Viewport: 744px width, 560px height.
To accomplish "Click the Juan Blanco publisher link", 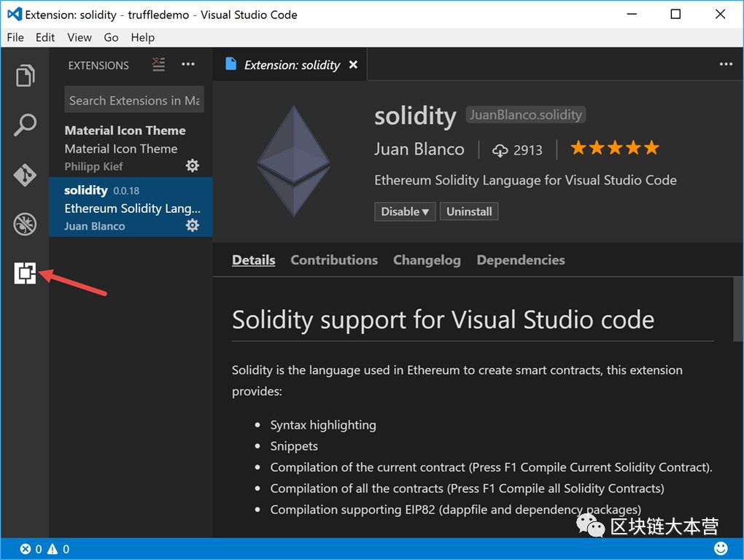I will coord(419,149).
